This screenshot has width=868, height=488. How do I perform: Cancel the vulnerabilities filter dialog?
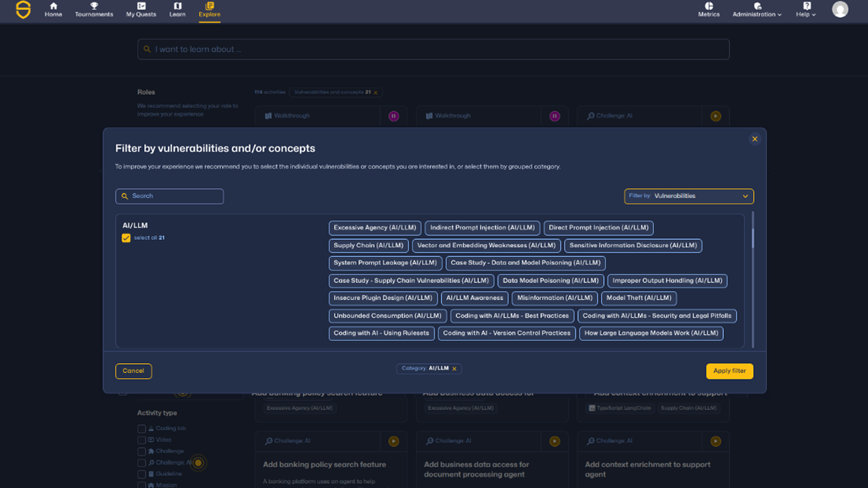coord(133,371)
